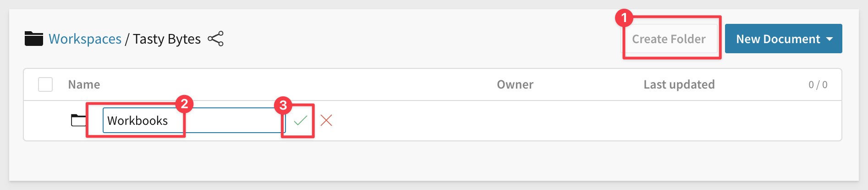The width and height of the screenshot is (868, 190).
Task: Click the outlined folder icon in new row
Action: point(78,120)
